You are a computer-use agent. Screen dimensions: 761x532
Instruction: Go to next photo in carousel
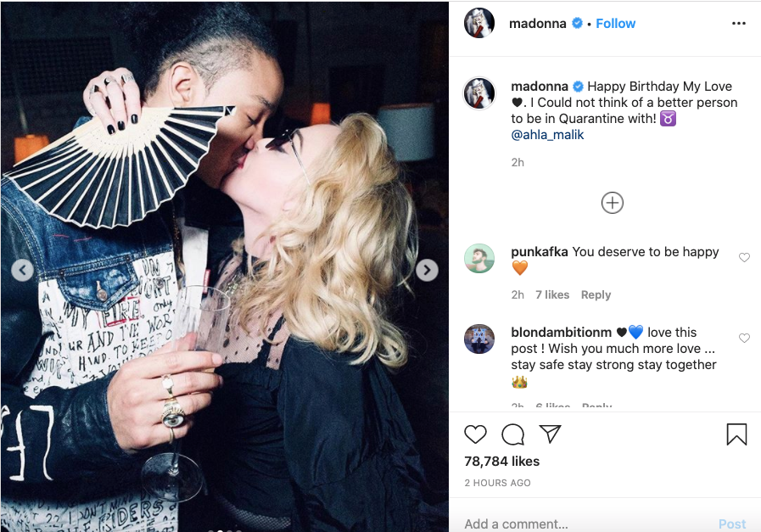(x=427, y=271)
